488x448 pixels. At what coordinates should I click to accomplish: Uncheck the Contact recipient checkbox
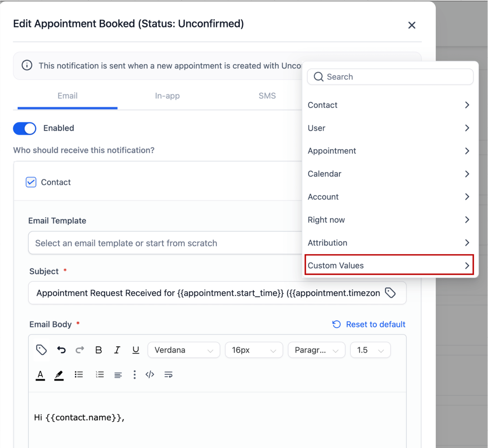[x=31, y=182]
